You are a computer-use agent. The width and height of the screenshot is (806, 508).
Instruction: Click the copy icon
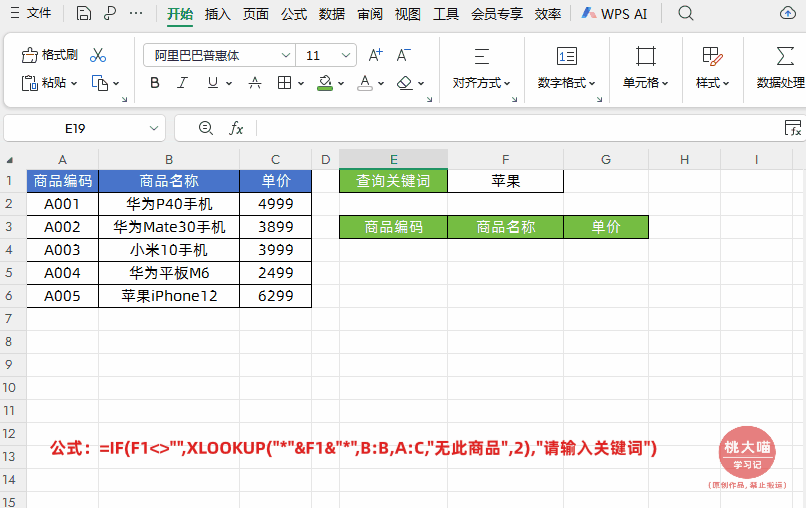(100, 83)
